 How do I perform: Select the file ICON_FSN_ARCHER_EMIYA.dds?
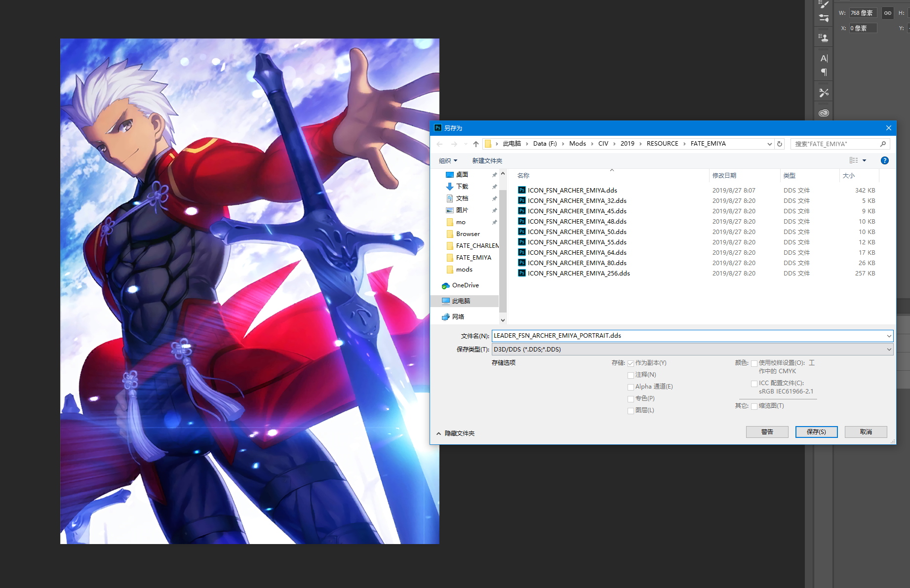(572, 190)
